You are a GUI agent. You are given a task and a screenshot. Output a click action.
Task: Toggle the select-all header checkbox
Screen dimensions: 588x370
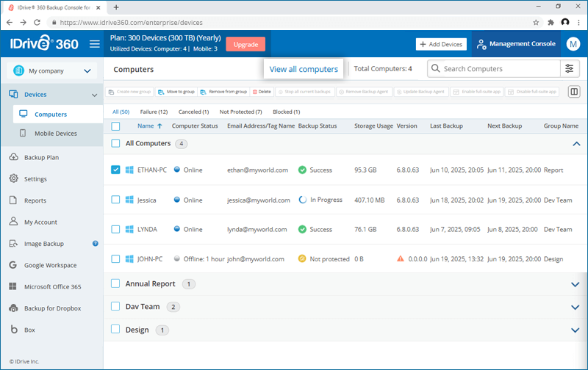[x=115, y=126]
